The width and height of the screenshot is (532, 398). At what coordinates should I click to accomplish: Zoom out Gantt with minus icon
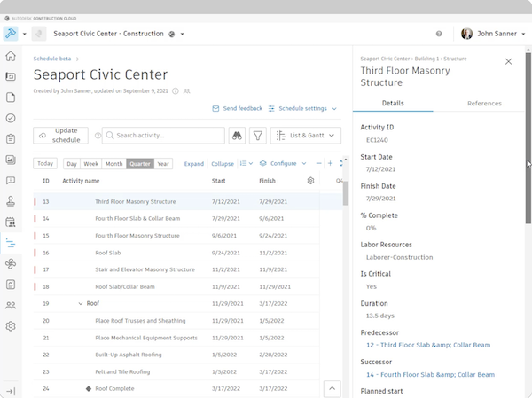click(318, 163)
